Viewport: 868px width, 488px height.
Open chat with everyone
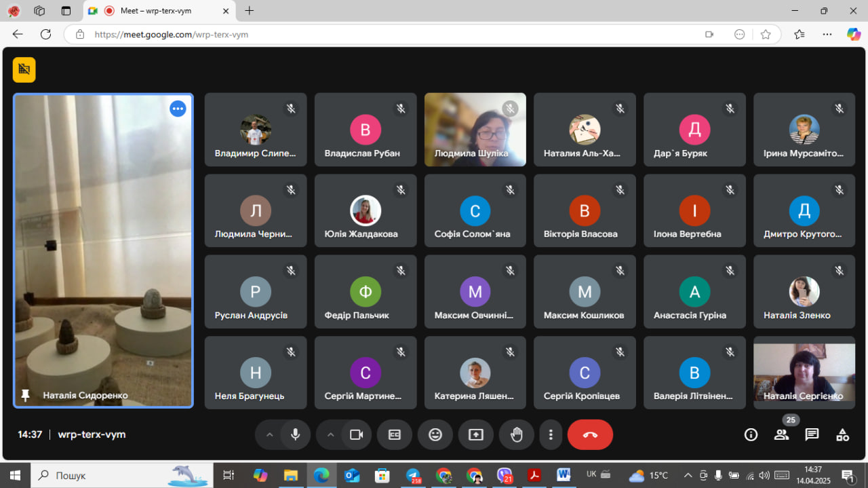point(812,434)
